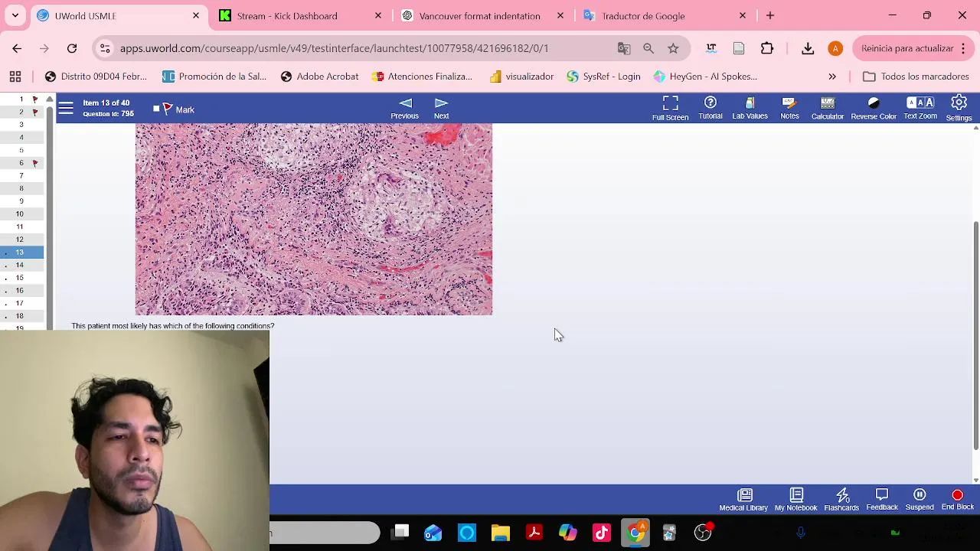Click the histology slide image
This screenshot has width=980, height=551.
314,219
